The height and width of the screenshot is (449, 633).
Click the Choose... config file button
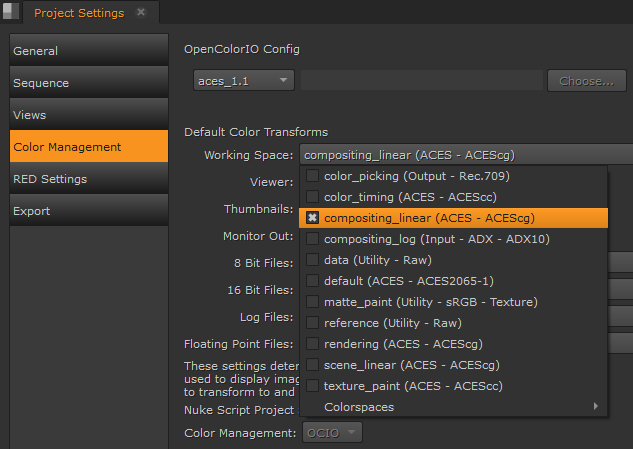coord(586,80)
